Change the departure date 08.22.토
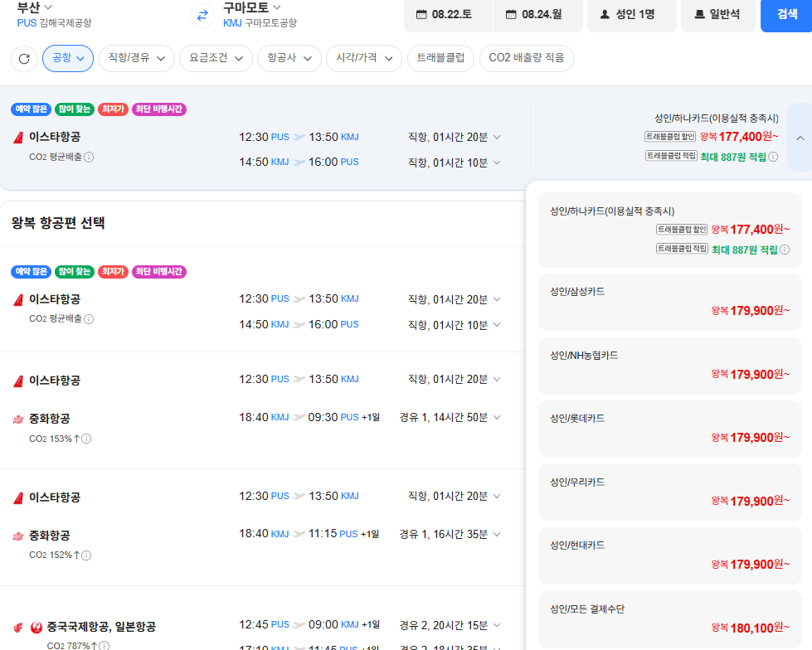812x650 pixels. [448, 14]
